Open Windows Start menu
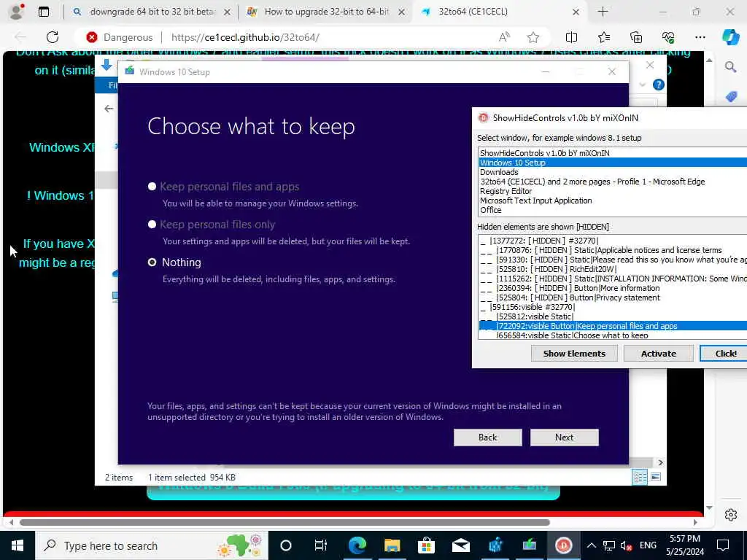Image resolution: width=747 pixels, height=560 pixels. pos(18,545)
